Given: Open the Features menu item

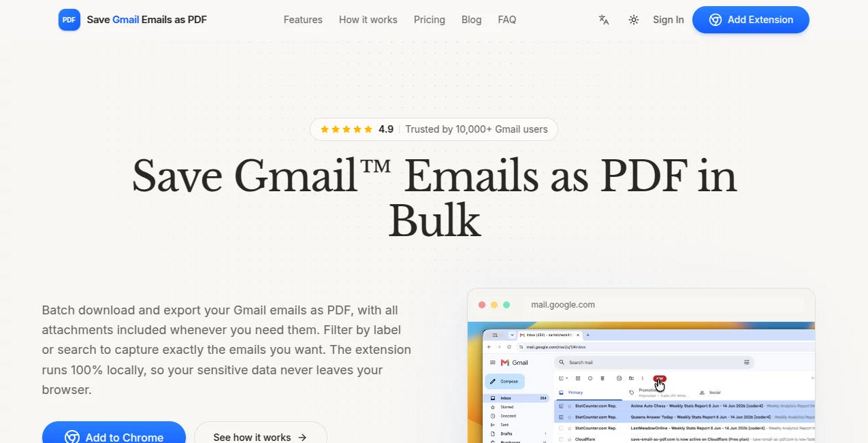Looking at the screenshot, I should coord(303,20).
